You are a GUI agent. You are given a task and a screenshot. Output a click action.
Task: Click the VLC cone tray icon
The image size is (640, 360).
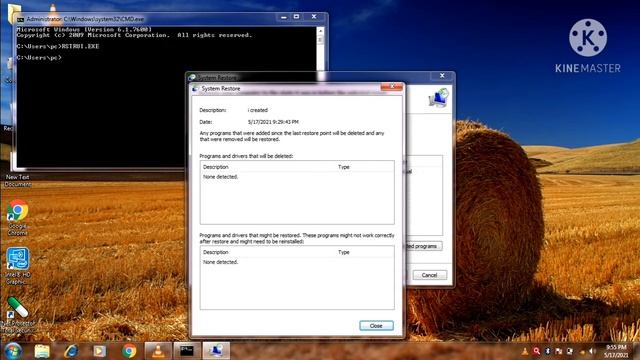tap(525, 351)
